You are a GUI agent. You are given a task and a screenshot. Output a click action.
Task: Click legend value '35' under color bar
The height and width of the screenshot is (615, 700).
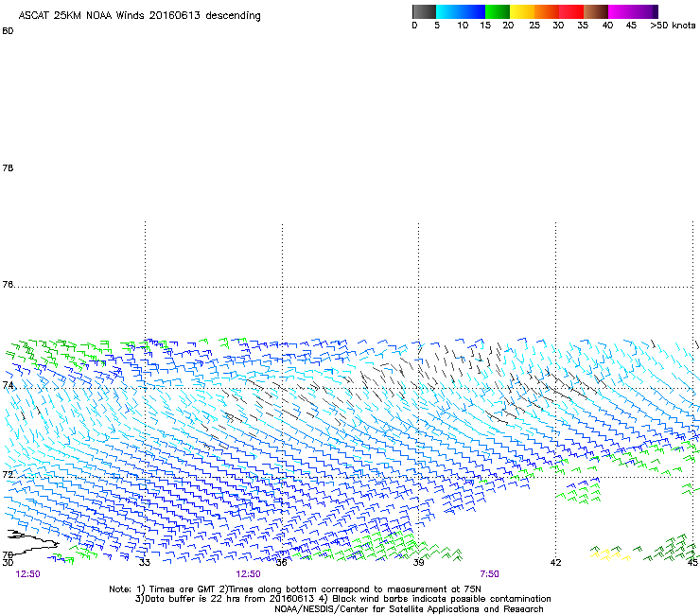pos(583,26)
